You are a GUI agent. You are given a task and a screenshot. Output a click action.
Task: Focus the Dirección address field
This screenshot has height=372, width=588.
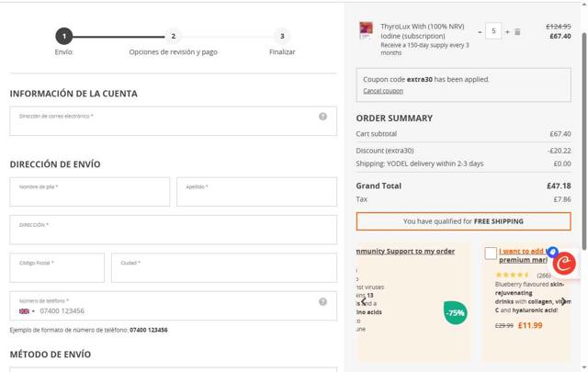tap(174, 230)
